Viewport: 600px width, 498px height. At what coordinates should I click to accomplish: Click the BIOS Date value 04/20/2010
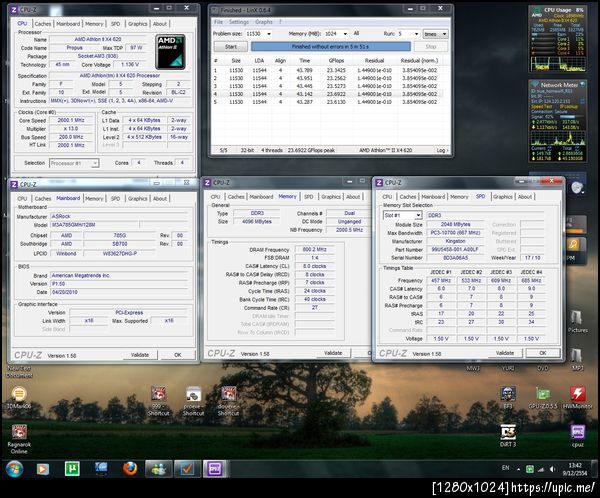(x=120, y=292)
